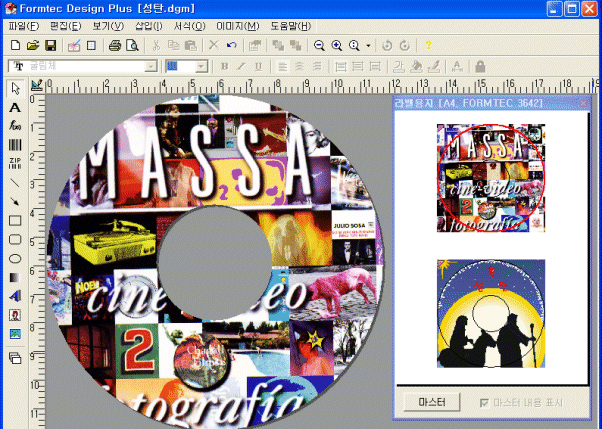Select the gradient fill tool
The image size is (602, 429).
click(15, 277)
